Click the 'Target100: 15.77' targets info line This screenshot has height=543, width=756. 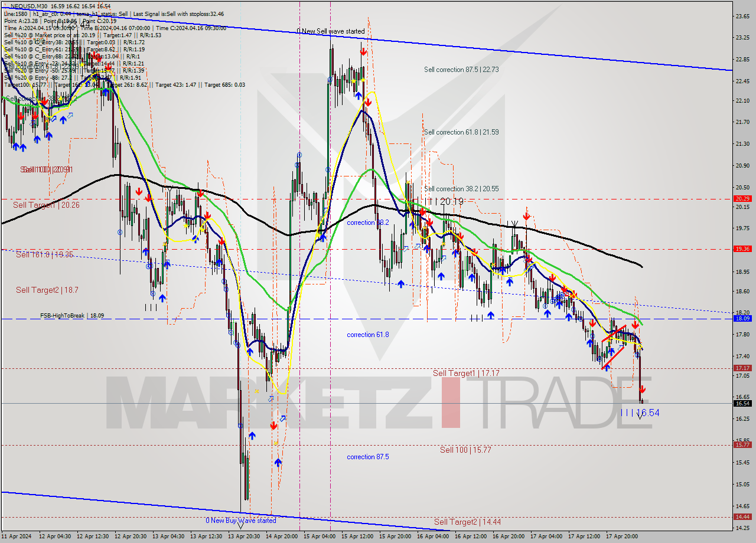(124, 85)
